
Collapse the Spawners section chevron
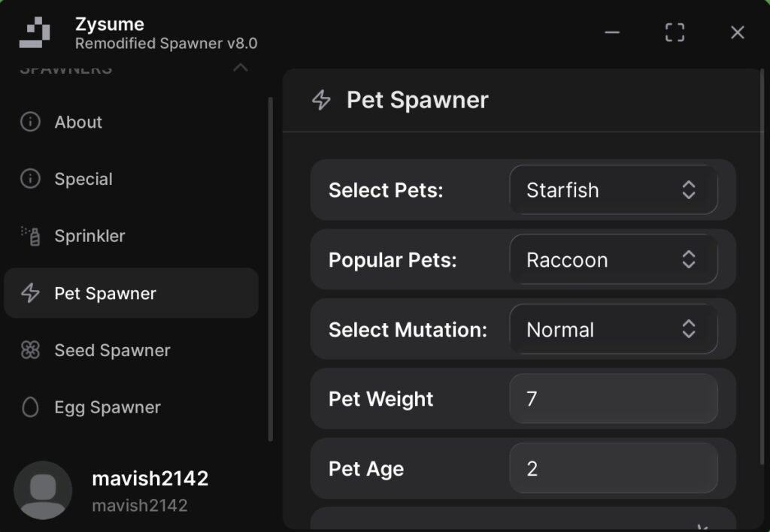(241, 68)
